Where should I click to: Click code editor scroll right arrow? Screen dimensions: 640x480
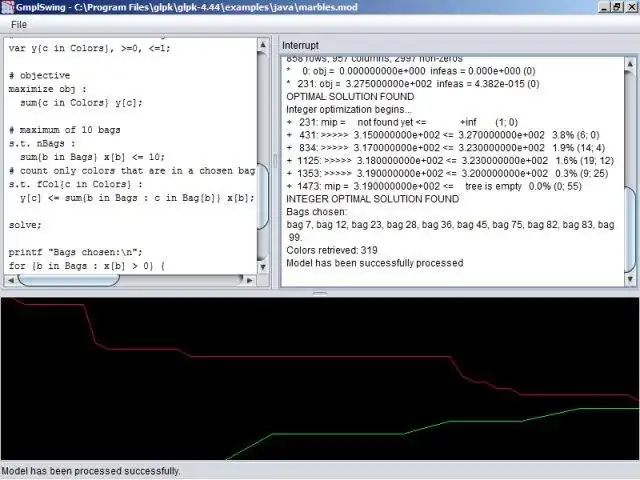tap(250, 280)
